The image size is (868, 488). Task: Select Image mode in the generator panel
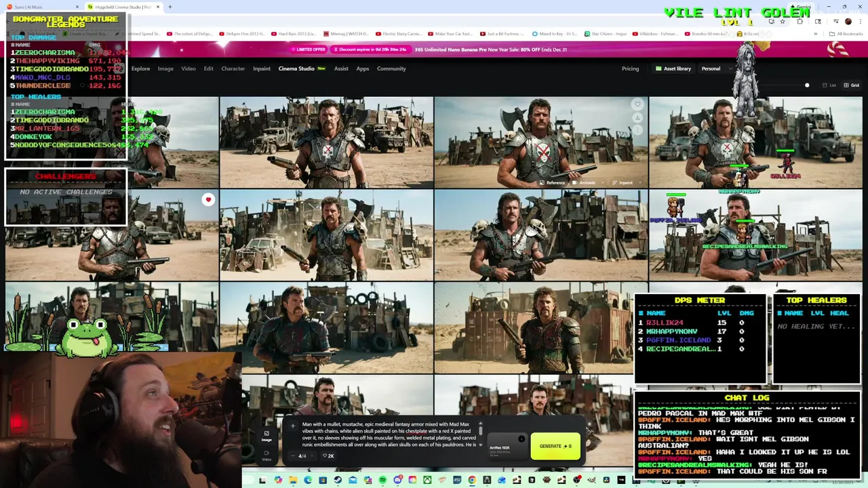click(x=267, y=436)
